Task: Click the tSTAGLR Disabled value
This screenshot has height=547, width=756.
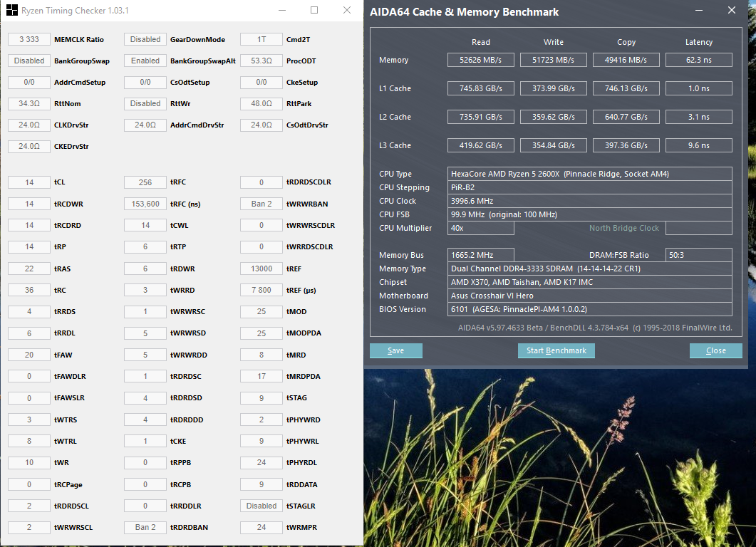Action: pos(262,506)
